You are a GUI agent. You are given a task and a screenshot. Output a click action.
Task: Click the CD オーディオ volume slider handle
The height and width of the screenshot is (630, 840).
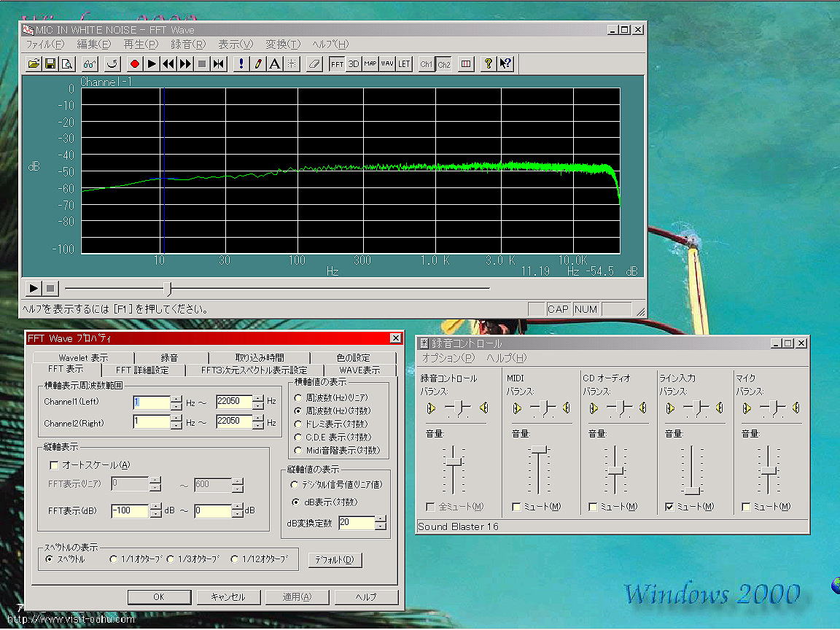click(615, 470)
